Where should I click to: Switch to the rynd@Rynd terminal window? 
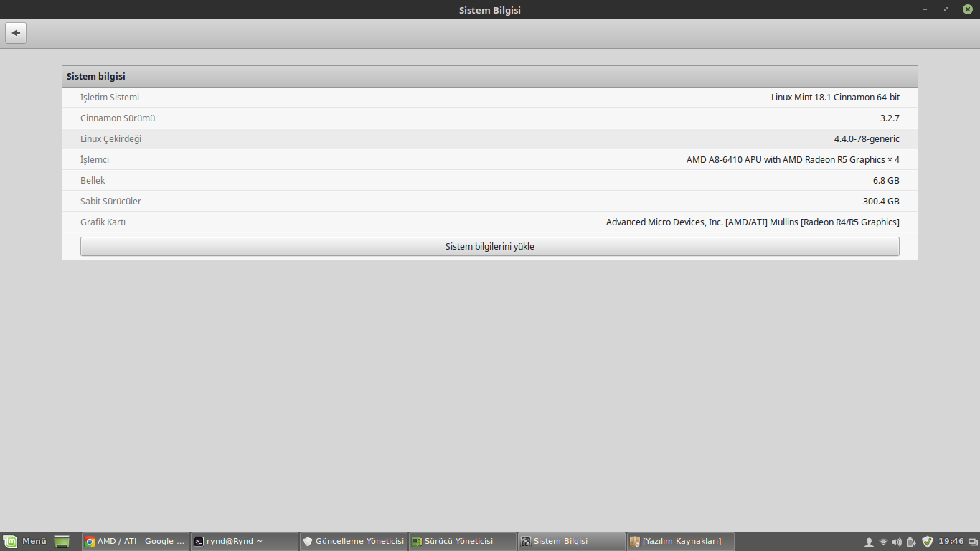click(x=245, y=542)
